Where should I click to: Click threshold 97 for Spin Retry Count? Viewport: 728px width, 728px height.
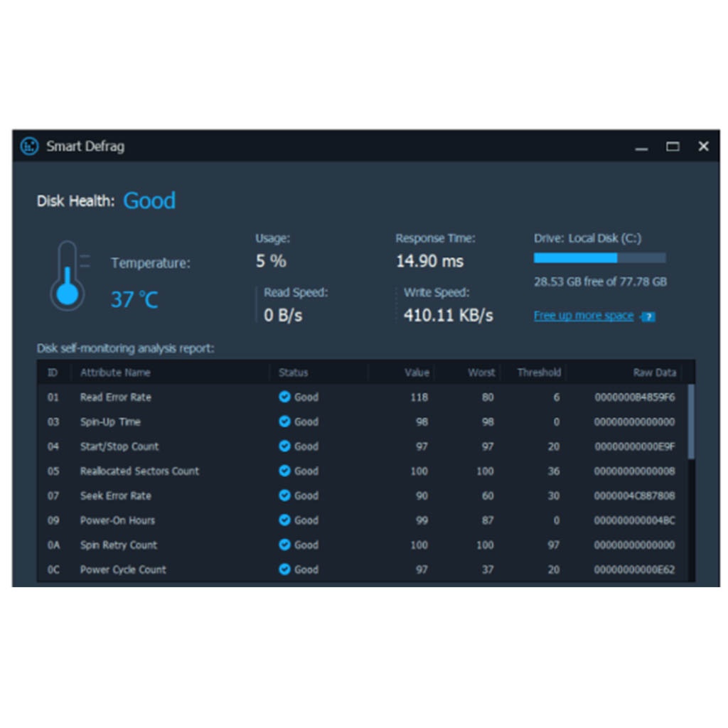[553, 545]
